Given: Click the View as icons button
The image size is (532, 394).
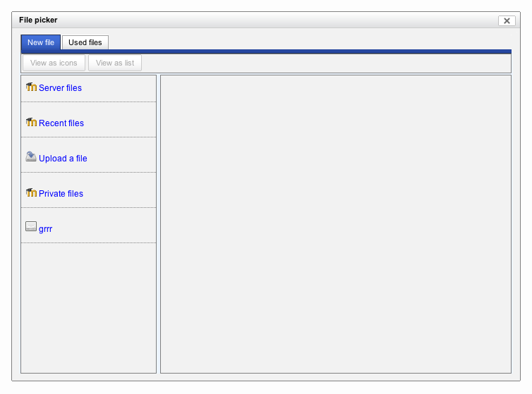Looking at the screenshot, I should point(54,63).
